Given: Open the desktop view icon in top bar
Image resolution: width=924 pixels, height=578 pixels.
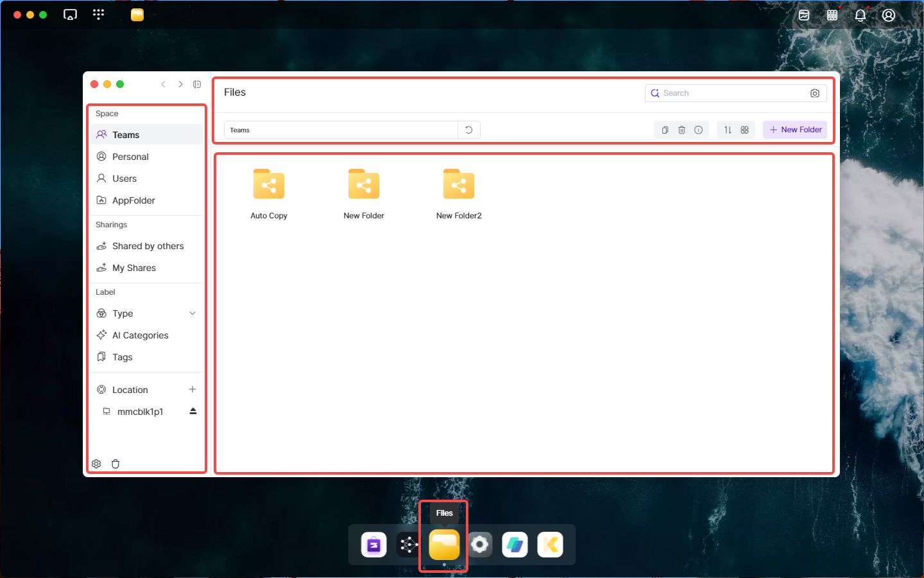Looking at the screenshot, I should pos(71,15).
